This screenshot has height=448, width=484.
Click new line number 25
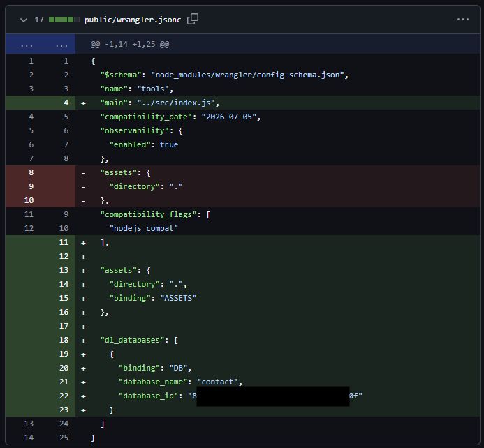pos(64,438)
